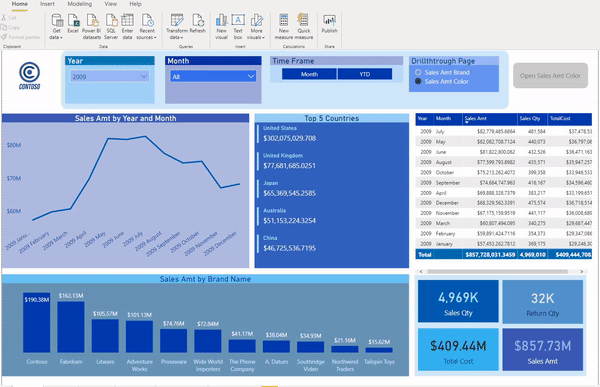Open the Home ribbon tab

pos(20,4)
